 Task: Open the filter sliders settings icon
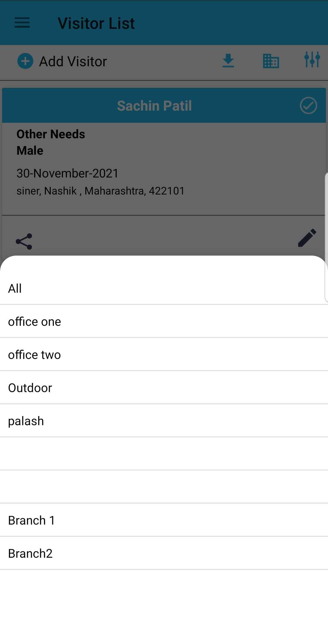tap(312, 60)
